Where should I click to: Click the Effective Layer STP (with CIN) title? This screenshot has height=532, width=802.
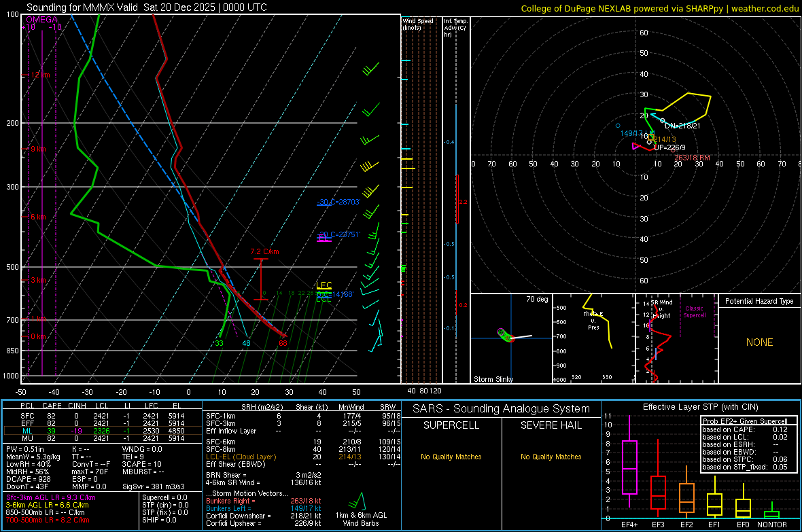coord(700,407)
